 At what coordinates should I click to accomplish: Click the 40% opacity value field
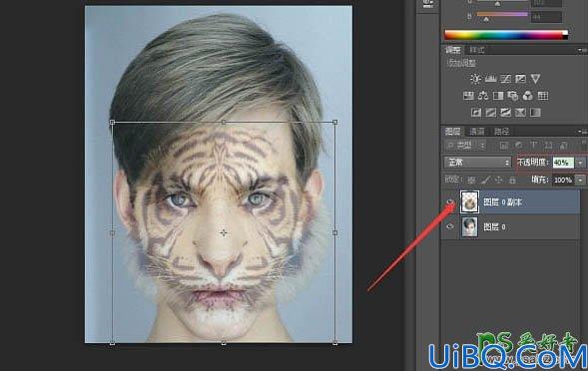(563, 163)
